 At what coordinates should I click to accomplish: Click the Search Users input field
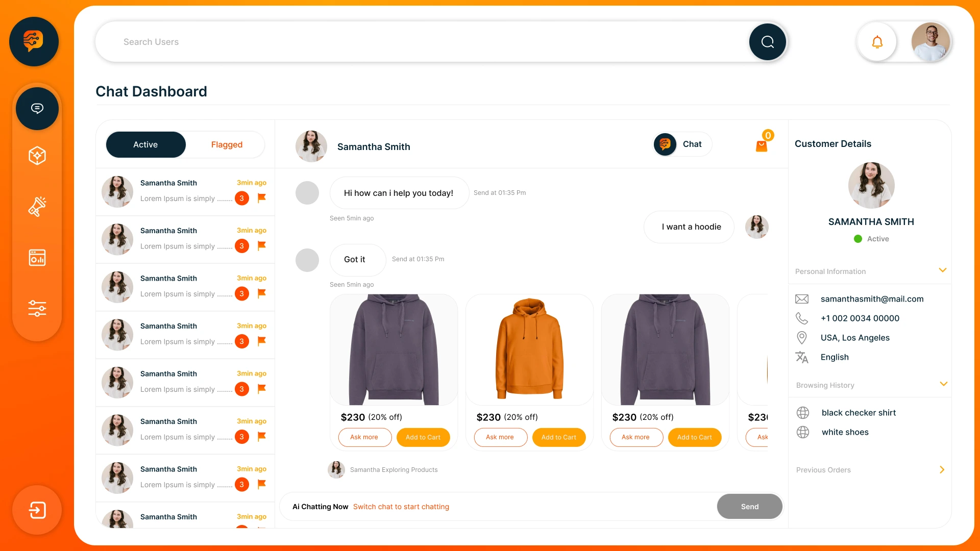(421, 42)
